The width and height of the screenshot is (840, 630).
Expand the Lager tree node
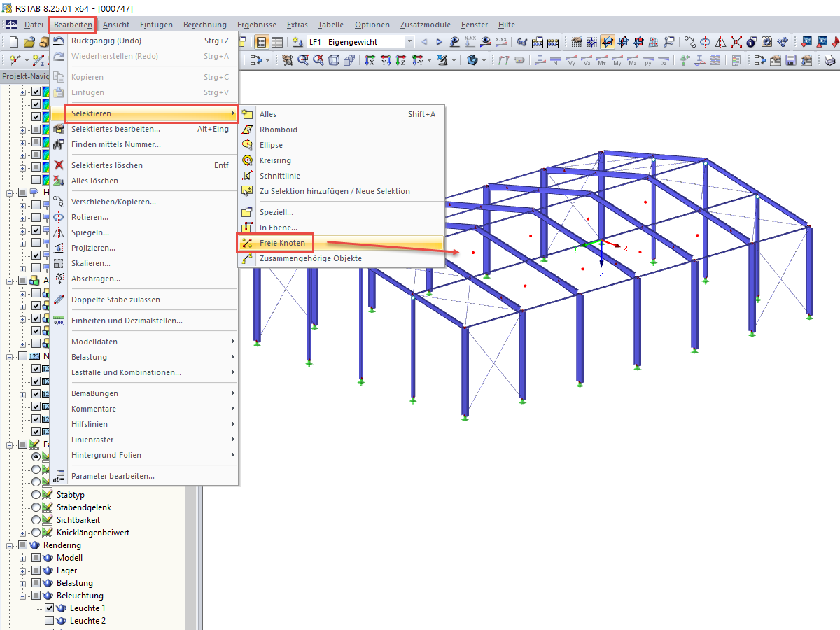pos(22,570)
